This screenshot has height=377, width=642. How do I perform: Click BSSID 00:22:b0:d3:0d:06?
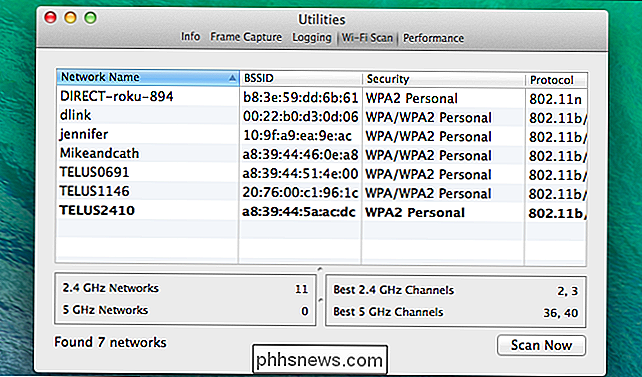(301, 117)
